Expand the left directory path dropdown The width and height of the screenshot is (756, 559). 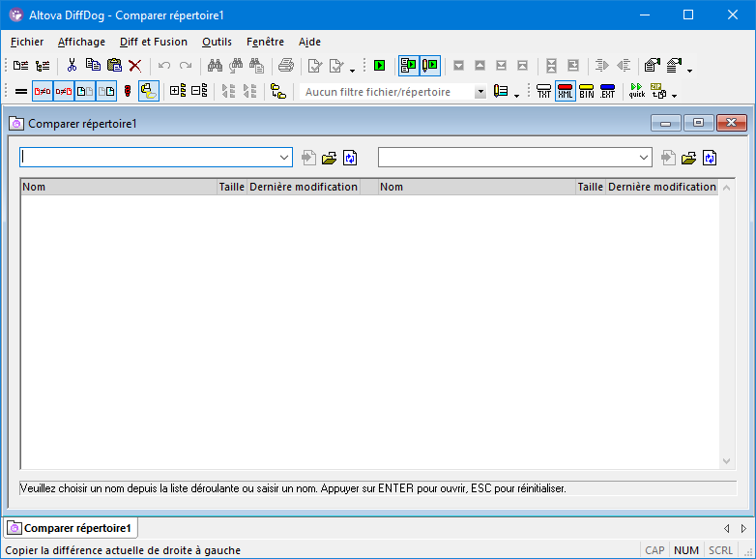(x=284, y=158)
